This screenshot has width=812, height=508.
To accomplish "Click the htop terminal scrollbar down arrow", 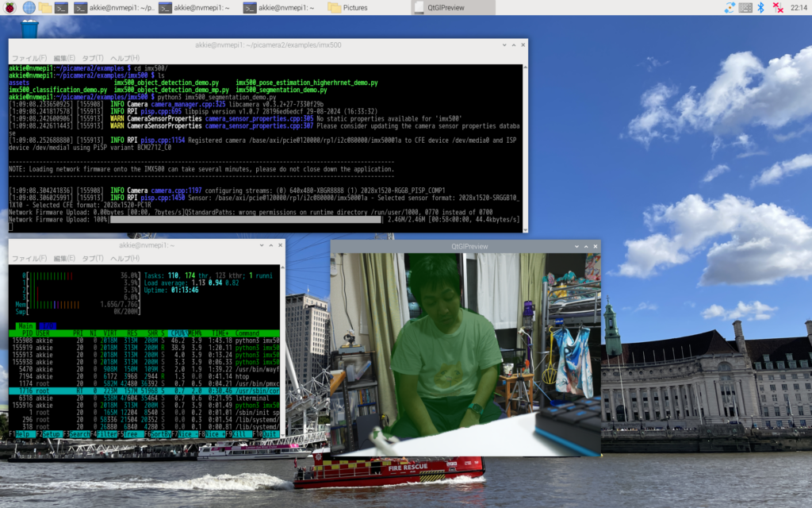I will click(282, 435).
